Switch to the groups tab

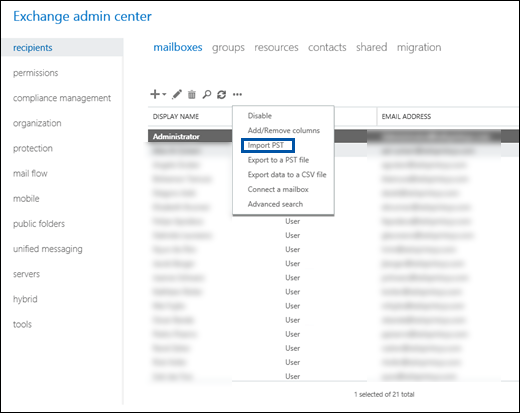(228, 48)
